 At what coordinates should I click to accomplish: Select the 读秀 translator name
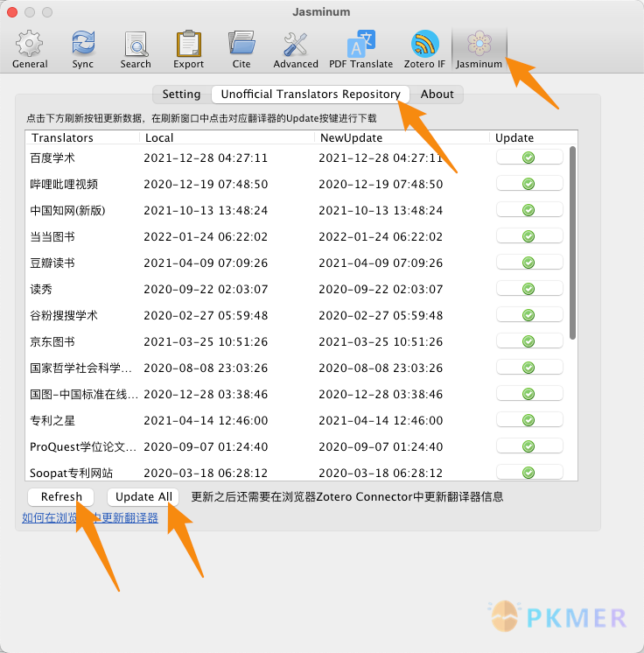point(41,289)
